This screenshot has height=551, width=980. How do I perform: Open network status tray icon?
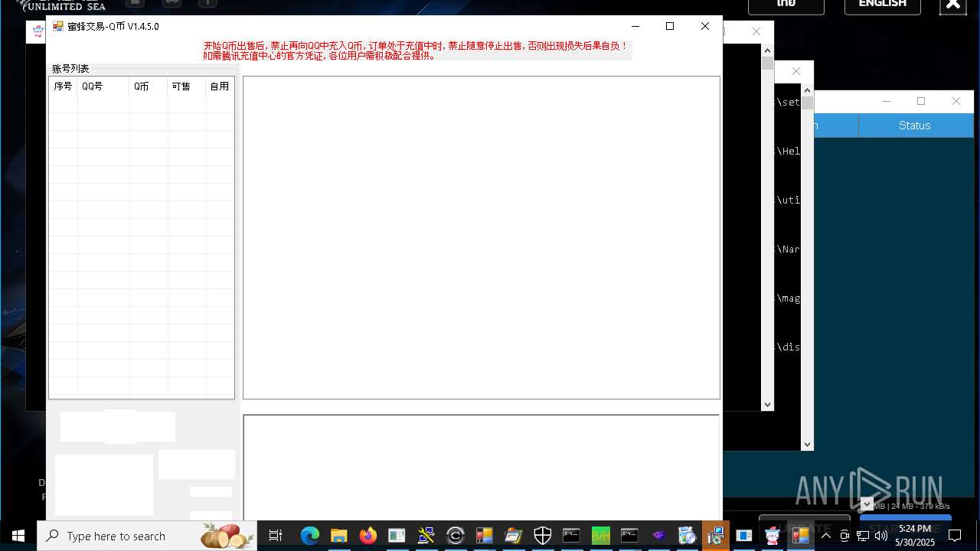(863, 536)
